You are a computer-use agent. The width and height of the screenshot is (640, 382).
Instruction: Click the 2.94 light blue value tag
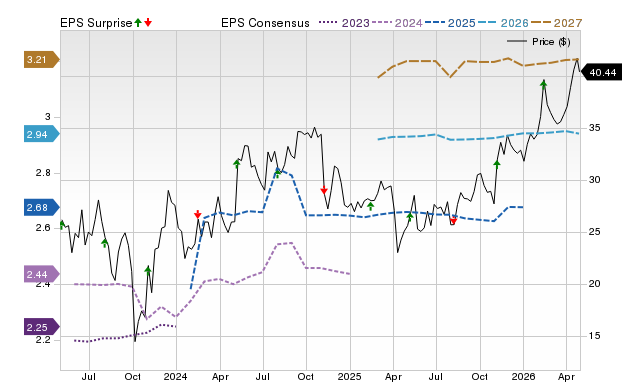tap(42, 134)
